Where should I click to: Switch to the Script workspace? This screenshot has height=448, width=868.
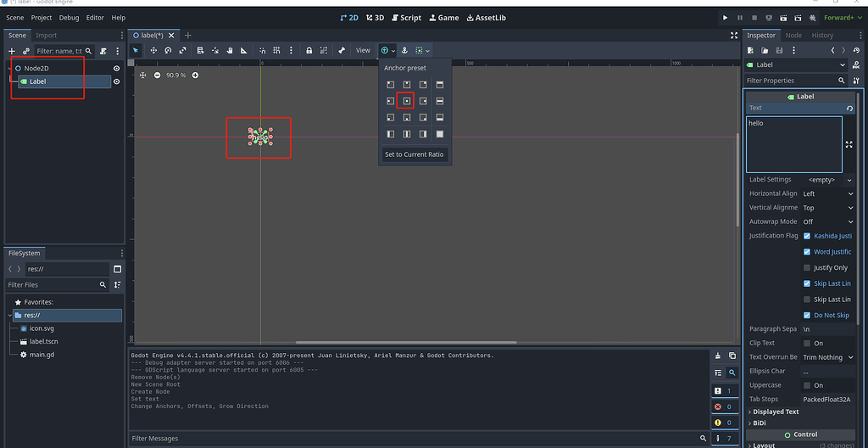406,18
